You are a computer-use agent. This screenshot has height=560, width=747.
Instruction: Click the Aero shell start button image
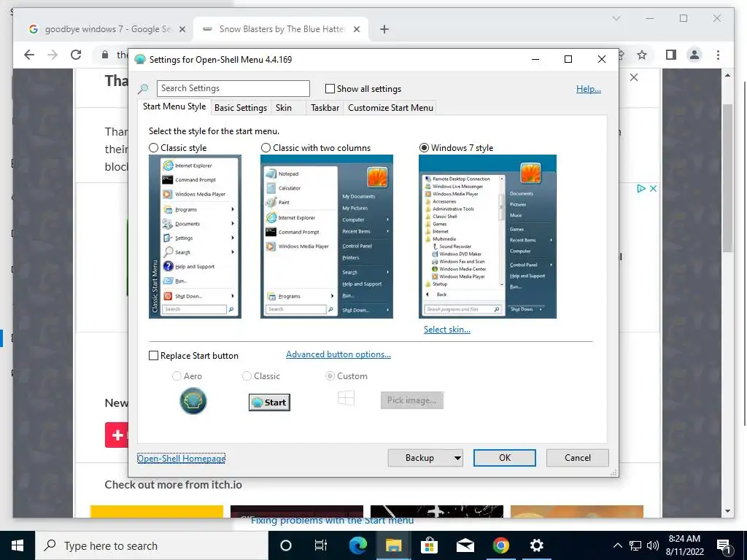(193, 401)
